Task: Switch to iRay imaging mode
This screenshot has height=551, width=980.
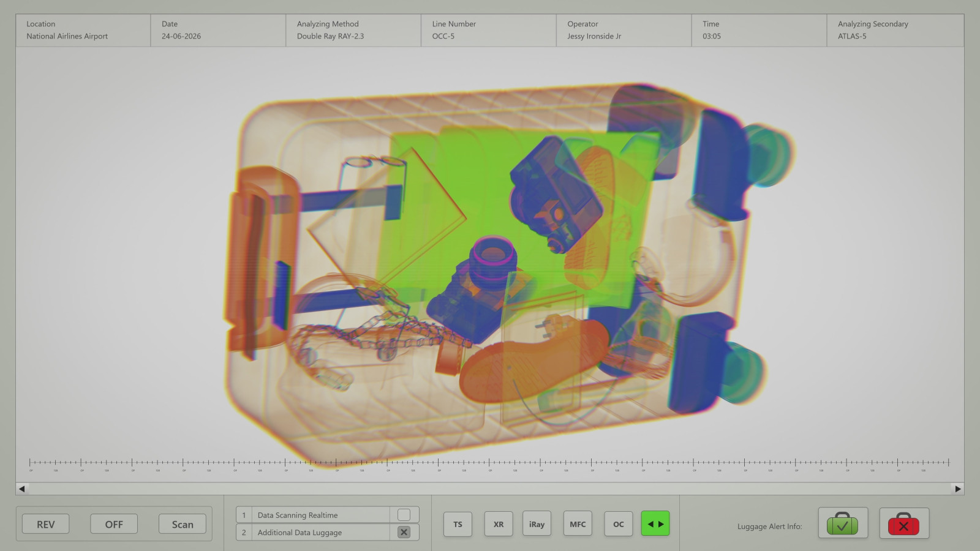Action: (537, 524)
